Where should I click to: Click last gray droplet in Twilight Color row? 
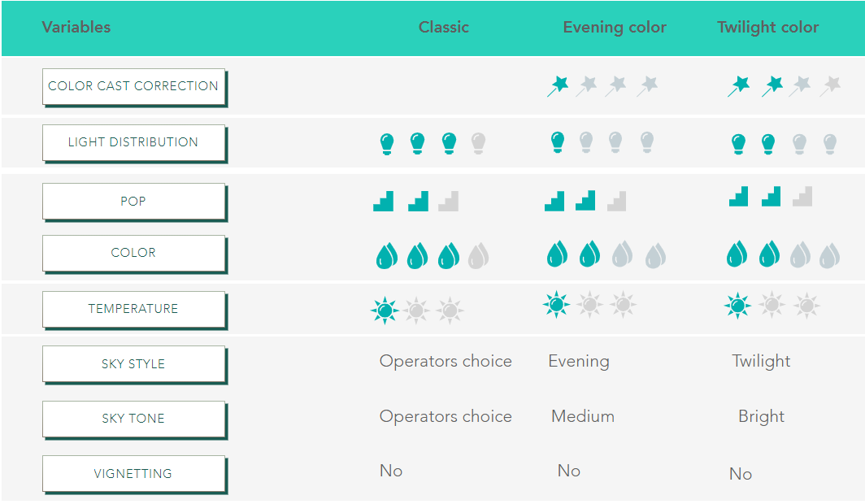coord(828,255)
